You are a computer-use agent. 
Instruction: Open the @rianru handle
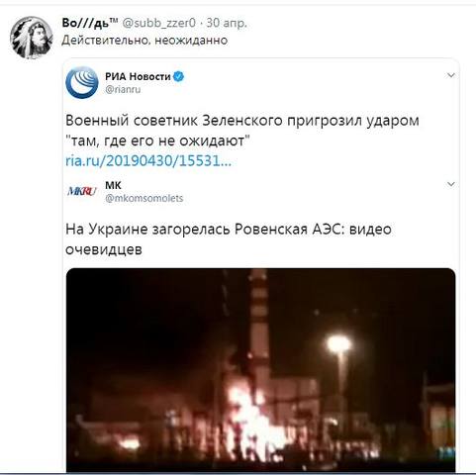pos(123,89)
